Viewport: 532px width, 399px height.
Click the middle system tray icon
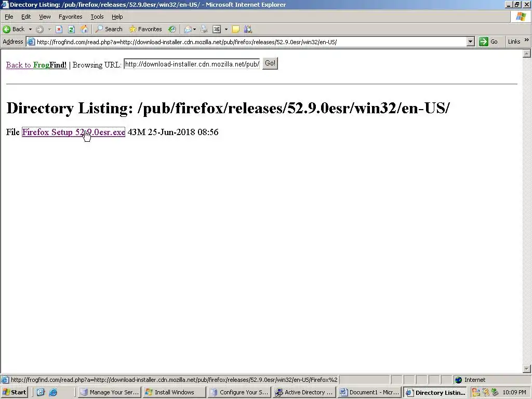tap(486, 392)
